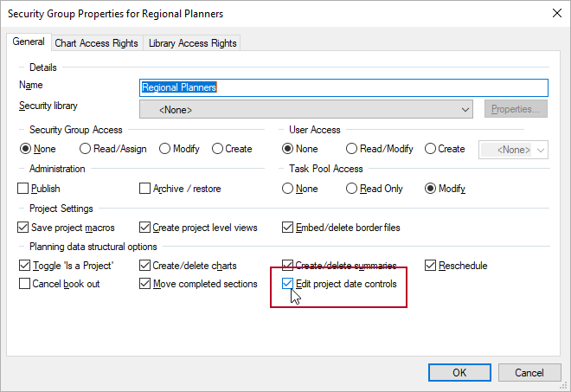Open the Chart Access Rights tab
Image resolution: width=571 pixels, height=392 pixels.
coord(97,43)
